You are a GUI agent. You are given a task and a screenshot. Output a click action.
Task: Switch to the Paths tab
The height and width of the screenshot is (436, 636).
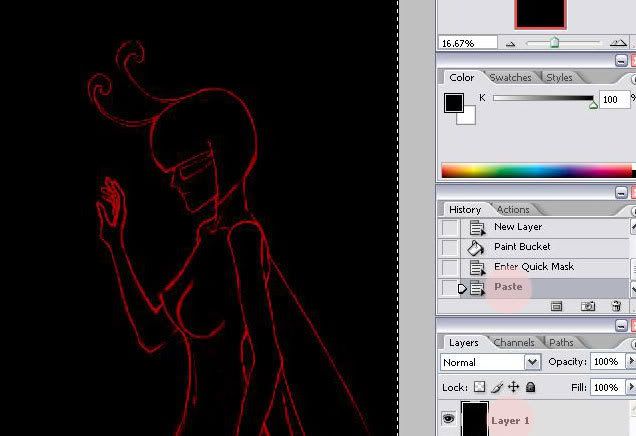coord(561,343)
